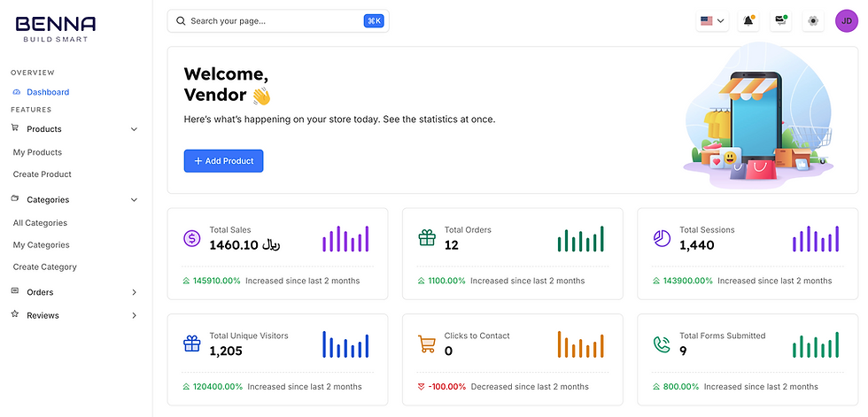The image size is (868, 417).
Task: Select the Orders menu label
Action: point(40,292)
